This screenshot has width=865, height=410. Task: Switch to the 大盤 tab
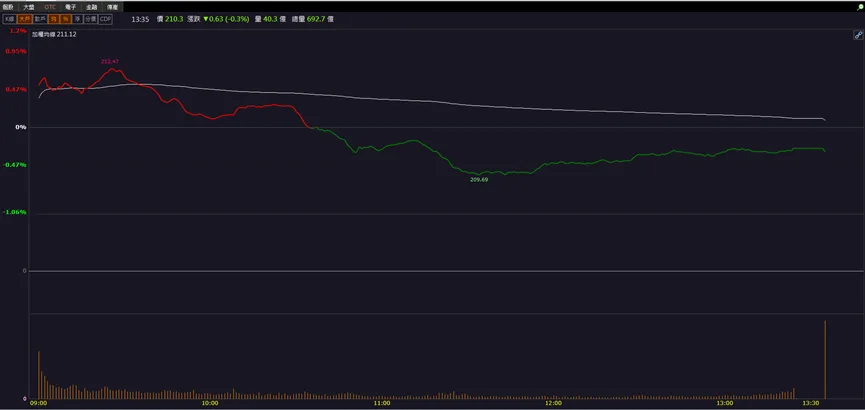[x=29, y=7]
